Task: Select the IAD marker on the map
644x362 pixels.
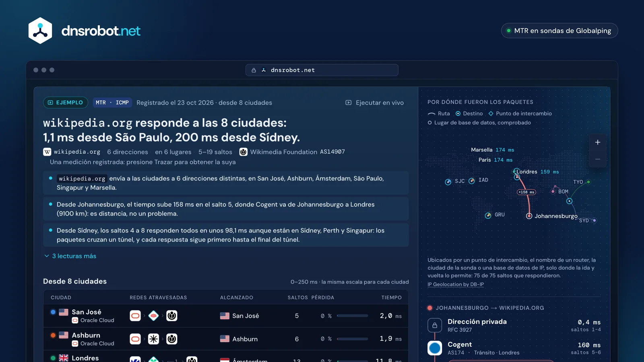Action: [x=472, y=181]
